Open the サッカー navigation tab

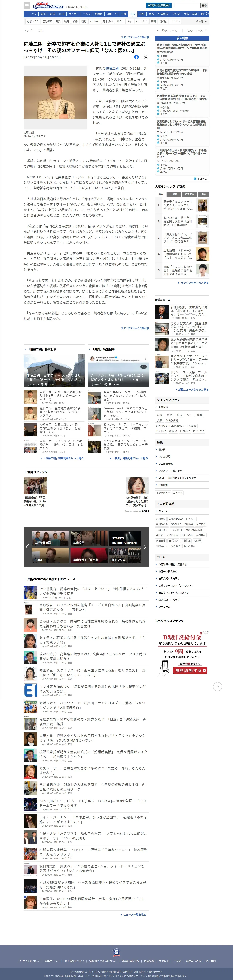coord(74,14)
